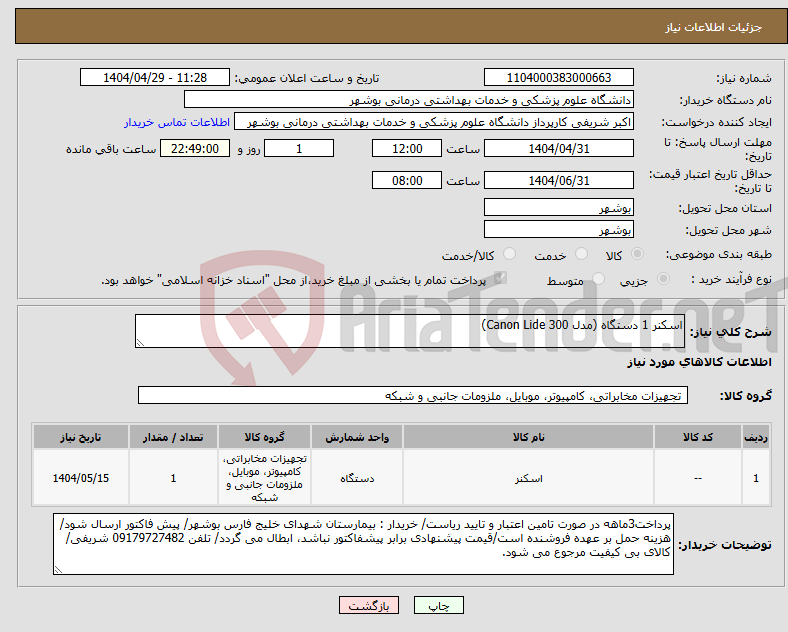The image size is (788, 632).
Task: Click the تاریخ نیاز column header
Action: (x=81, y=437)
